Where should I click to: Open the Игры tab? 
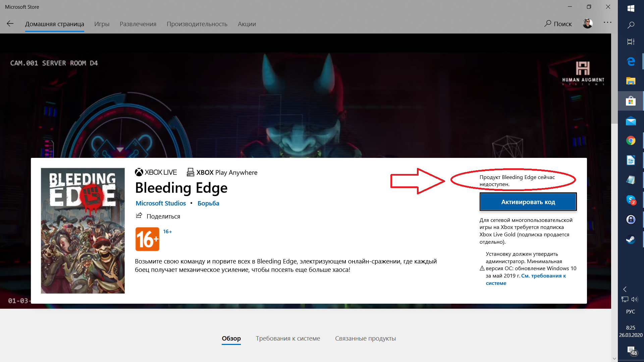point(102,24)
